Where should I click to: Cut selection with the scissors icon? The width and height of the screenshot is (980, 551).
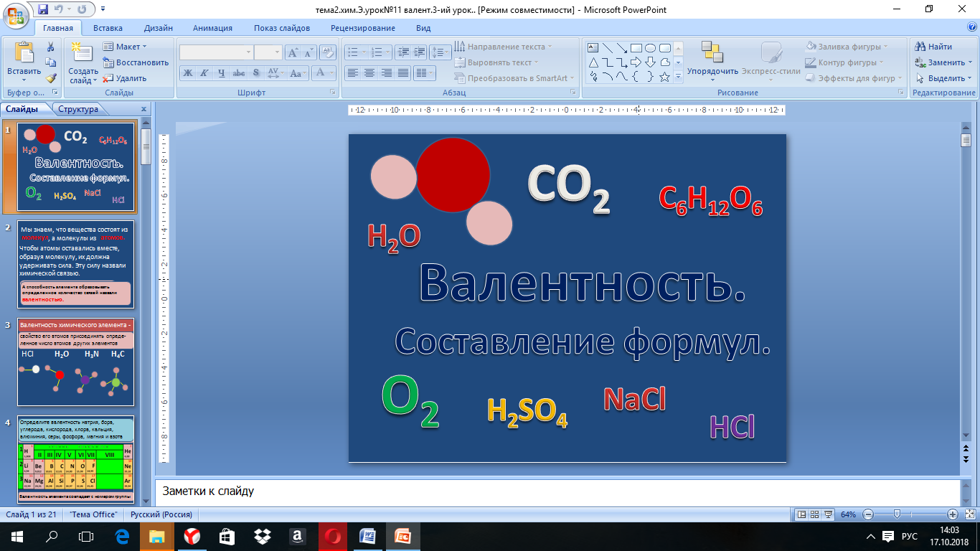click(x=51, y=47)
